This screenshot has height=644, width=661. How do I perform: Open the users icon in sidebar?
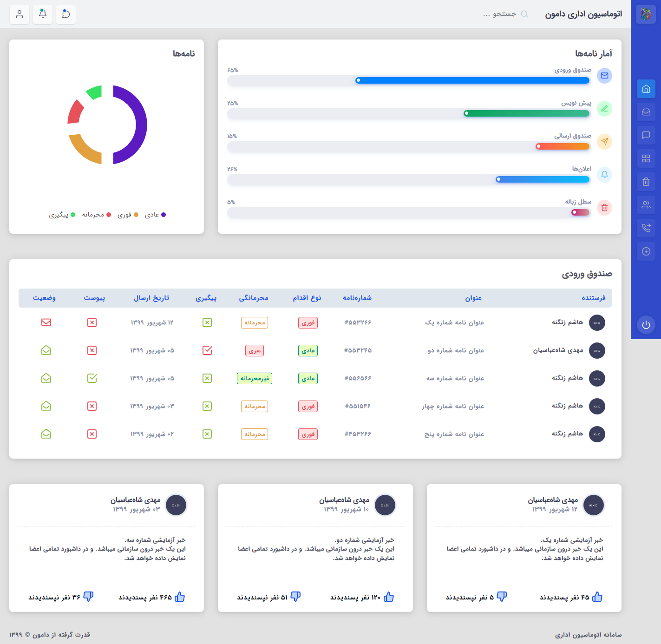[x=646, y=205]
